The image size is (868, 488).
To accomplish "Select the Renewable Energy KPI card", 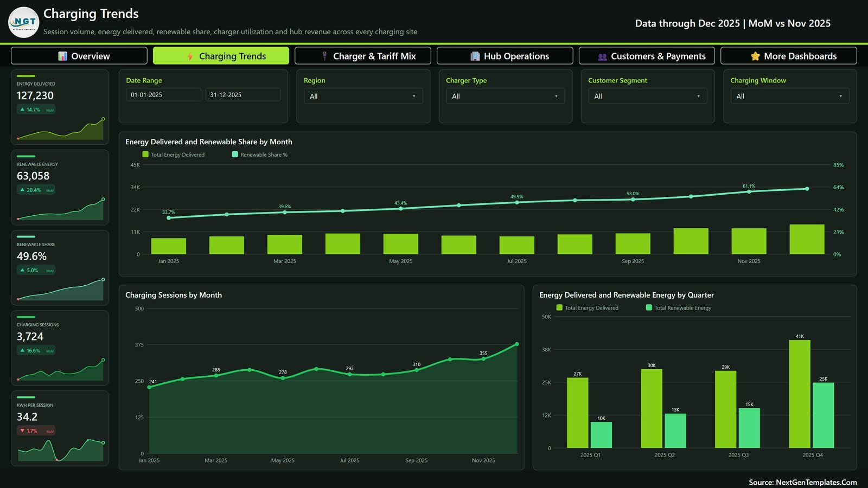I will click(60, 187).
